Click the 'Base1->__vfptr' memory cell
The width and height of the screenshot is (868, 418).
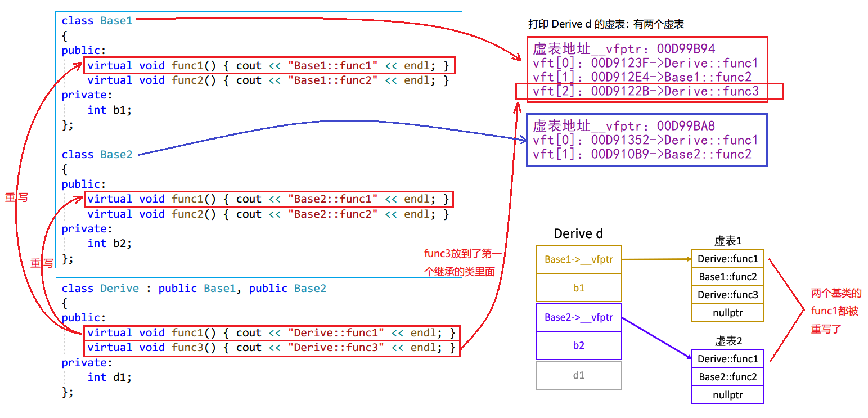579,260
